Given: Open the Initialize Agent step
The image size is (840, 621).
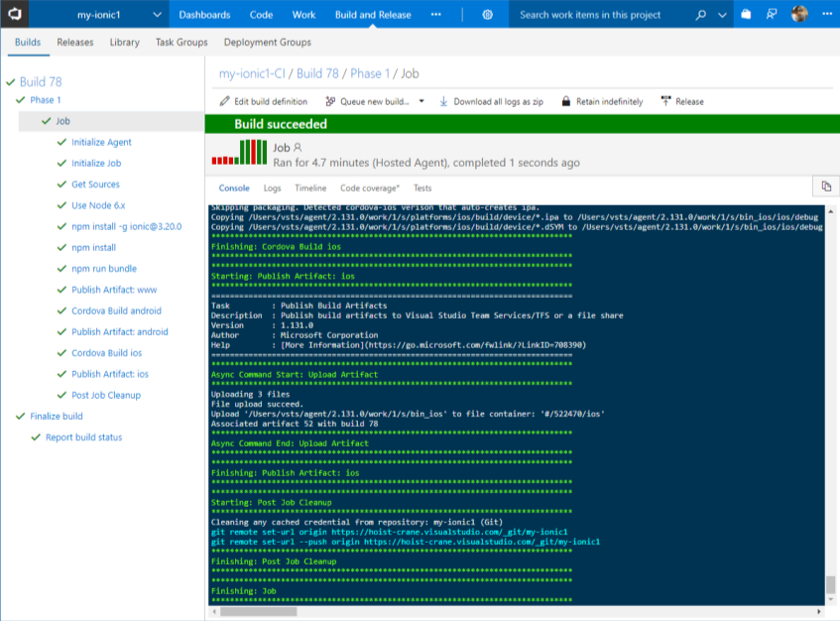Looking at the screenshot, I should (101, 142).
